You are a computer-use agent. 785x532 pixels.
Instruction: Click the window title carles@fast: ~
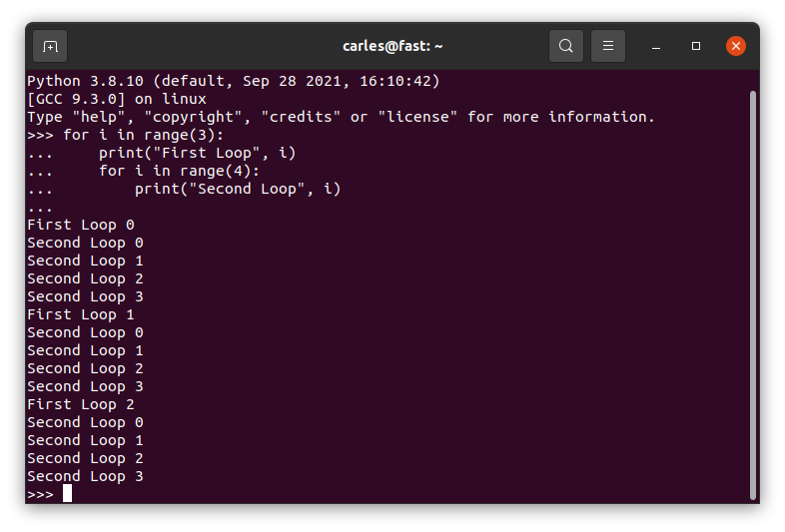[392, 46]
